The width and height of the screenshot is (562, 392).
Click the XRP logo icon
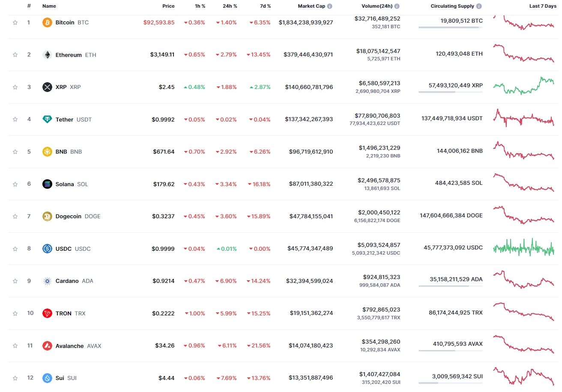(x=47, y=87)
